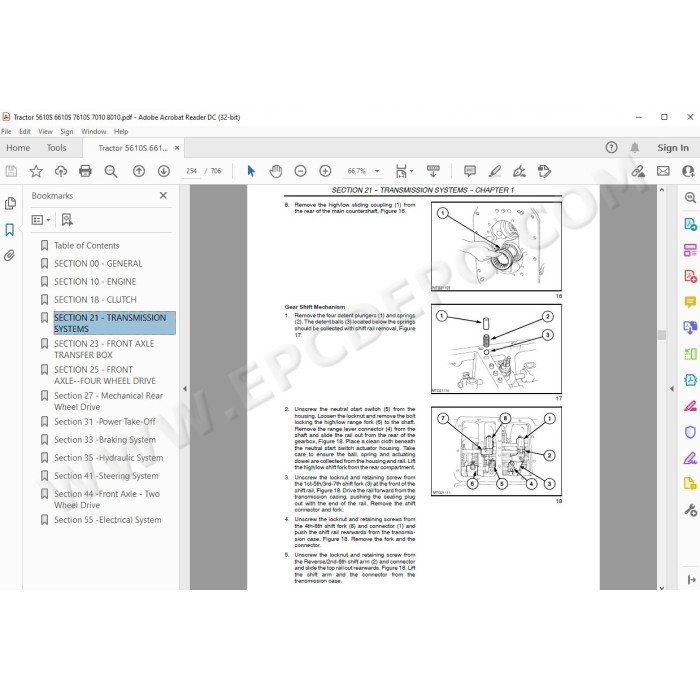Click the page number field 254
700x700 pixels.
(x=192, y=171)
